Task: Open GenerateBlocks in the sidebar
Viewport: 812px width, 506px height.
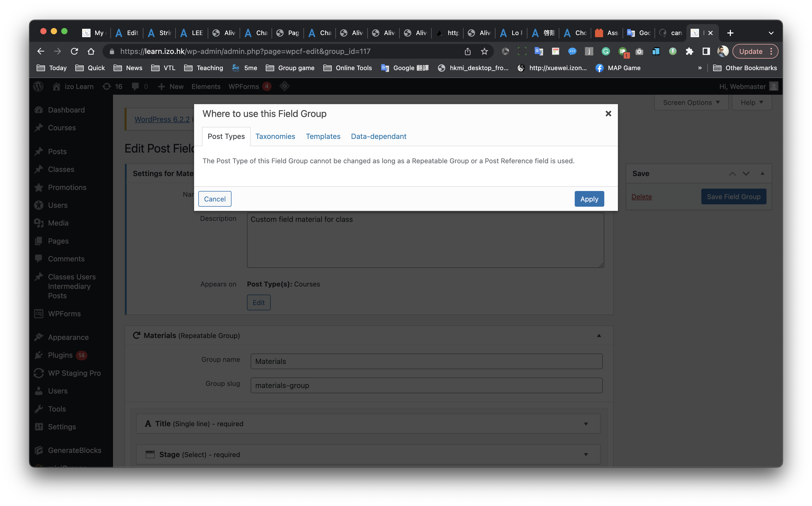Action: pyautogui.click(x=75, y=450)
